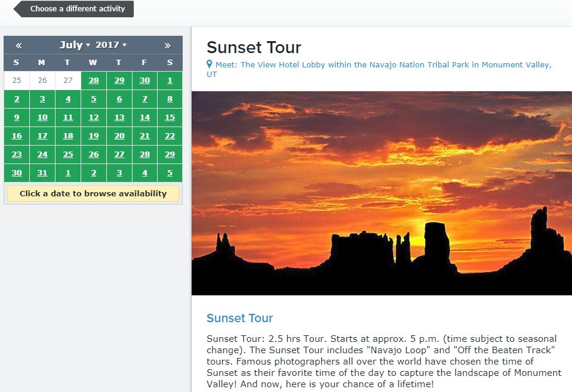
Task: Choose July 9 on the calendar
Action: (17, 118)
